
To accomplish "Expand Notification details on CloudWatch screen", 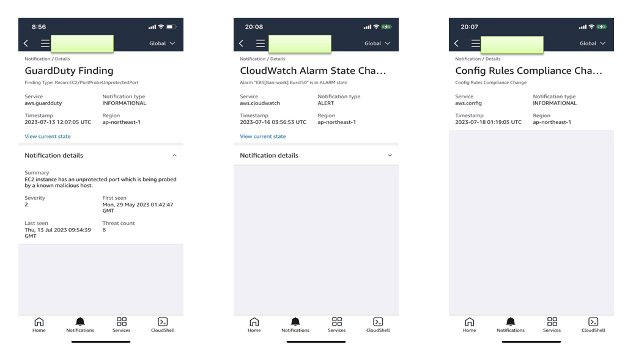I will [x=390, y=156].
